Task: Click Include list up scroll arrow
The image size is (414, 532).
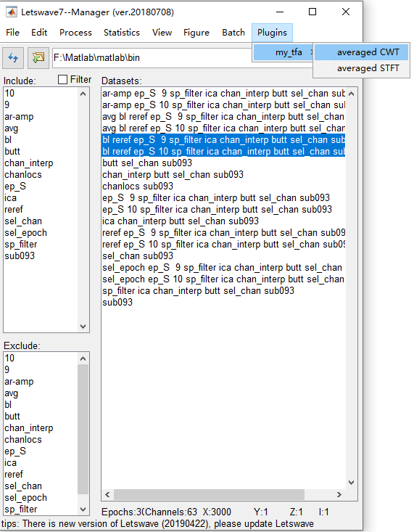Action: [x=83, y=94]
